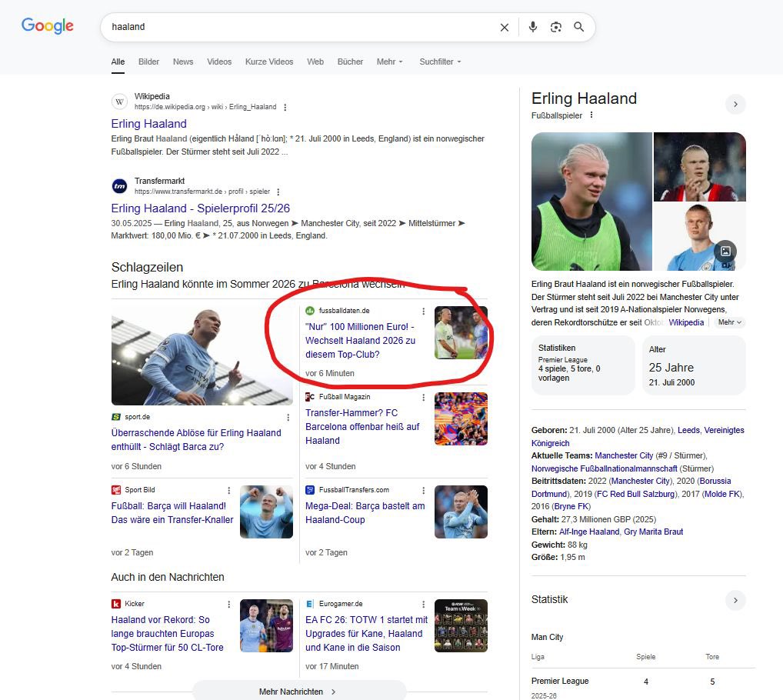This screenshot has height=700, width=783.
Task: Open Manchester City link under Aktuelle Teams
Action: (x=624, y=456)
